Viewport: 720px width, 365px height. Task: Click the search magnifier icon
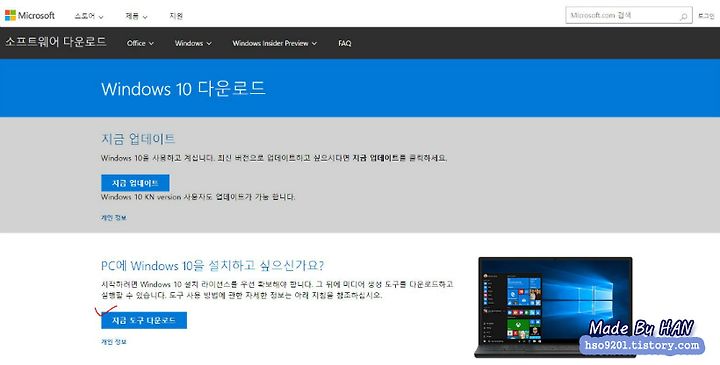pyautogui.click(x=683, y=16)
